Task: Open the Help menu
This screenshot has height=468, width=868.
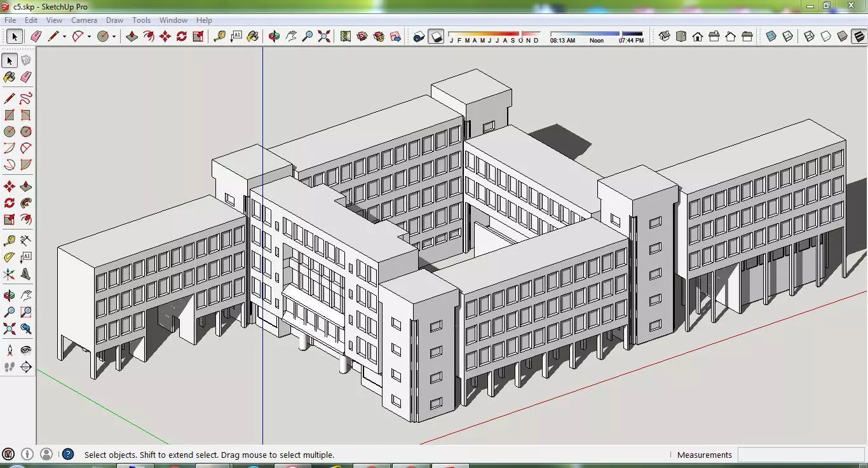Action: (x=204, y=20)
